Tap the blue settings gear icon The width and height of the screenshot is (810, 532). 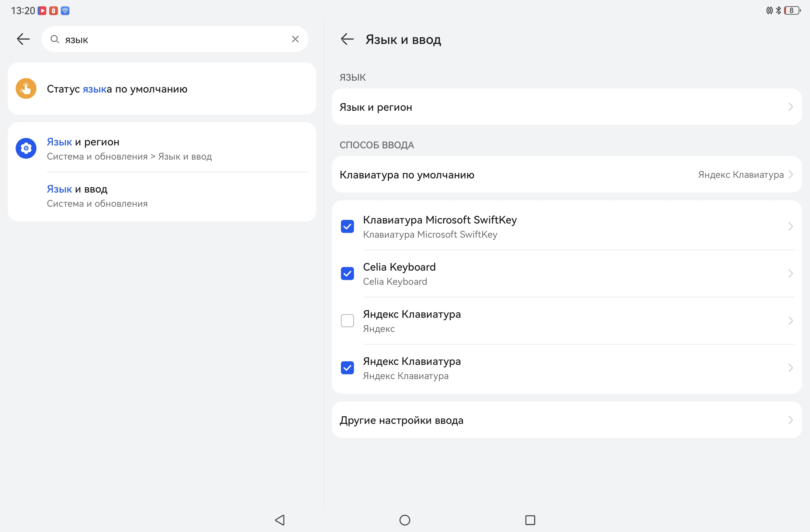(x=26, y=148)
